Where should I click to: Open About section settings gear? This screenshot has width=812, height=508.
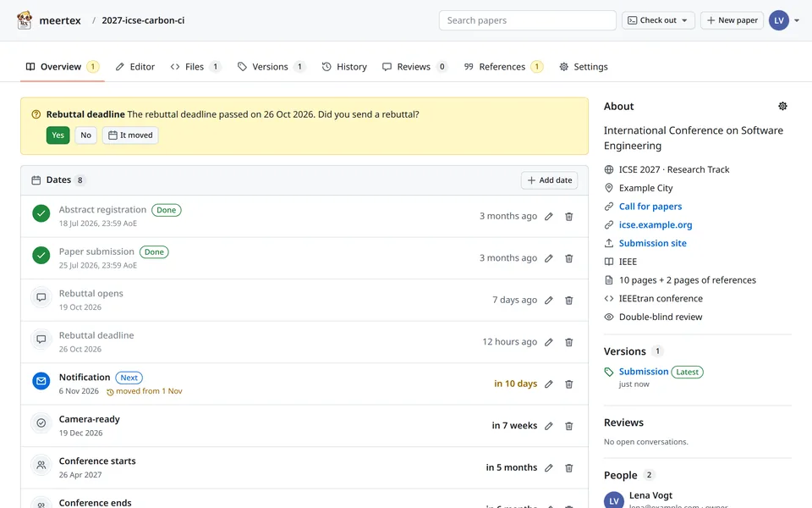(782, 107)
